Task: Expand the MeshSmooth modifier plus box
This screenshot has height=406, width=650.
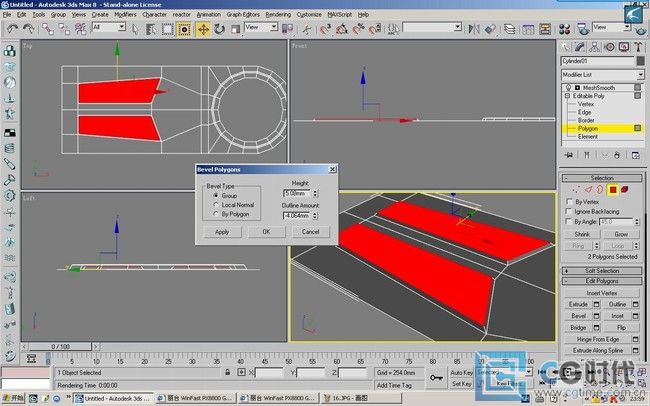Action: pos(577,88)
